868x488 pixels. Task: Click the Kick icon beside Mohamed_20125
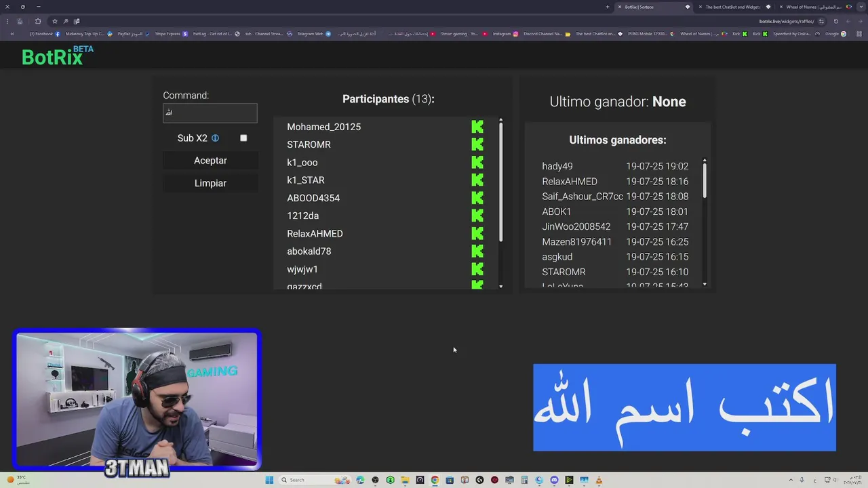pyautogui.click(x=477, y=127)
